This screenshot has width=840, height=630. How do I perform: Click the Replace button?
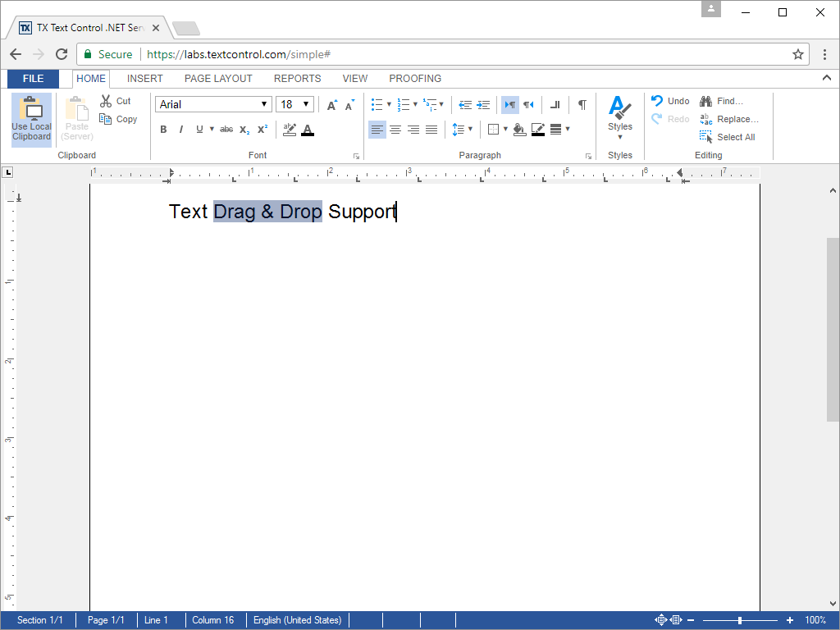coord(729,119)
